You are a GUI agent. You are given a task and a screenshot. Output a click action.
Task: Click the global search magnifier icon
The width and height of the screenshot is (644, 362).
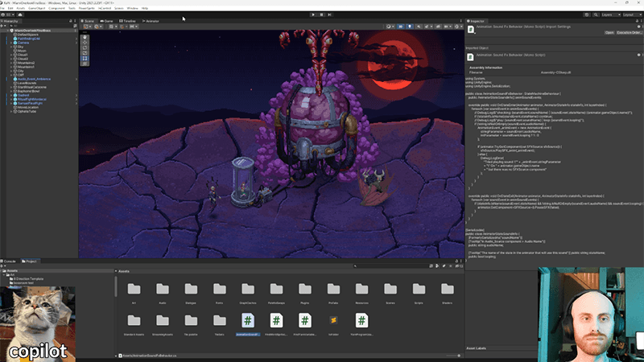596,14
